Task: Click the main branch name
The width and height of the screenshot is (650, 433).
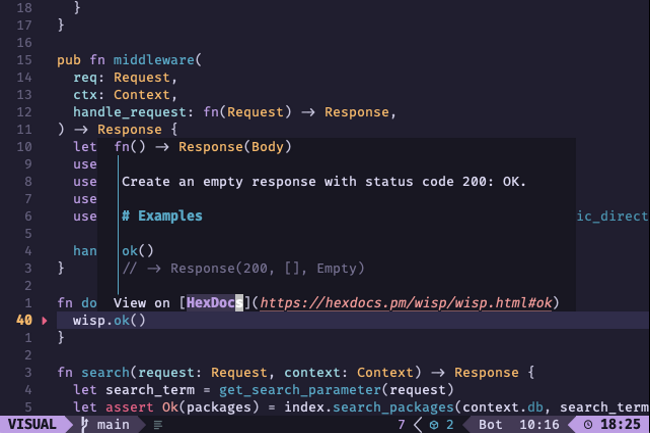Action: tap(113, 425)
